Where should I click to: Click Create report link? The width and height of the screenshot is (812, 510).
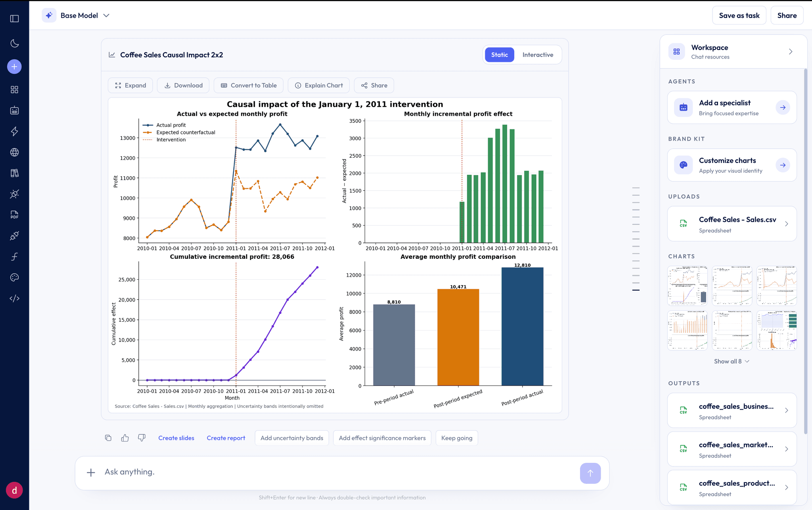coord(226,438)
